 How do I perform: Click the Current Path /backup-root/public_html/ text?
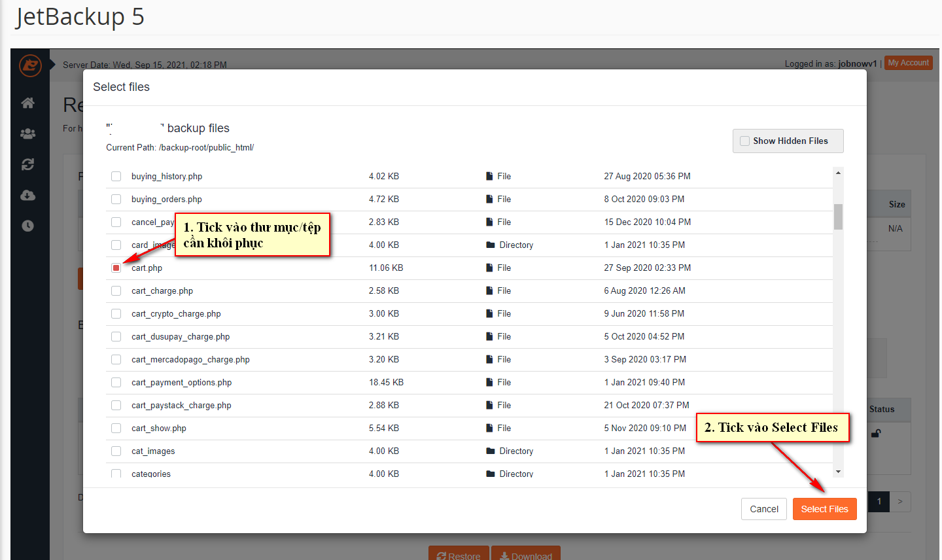pos(180,147)
